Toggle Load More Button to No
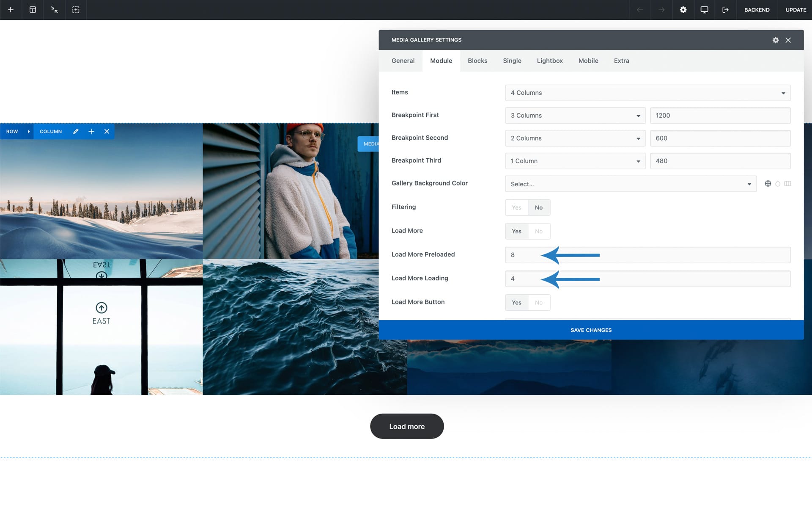The image size is (812, 508). pos(538,302)
